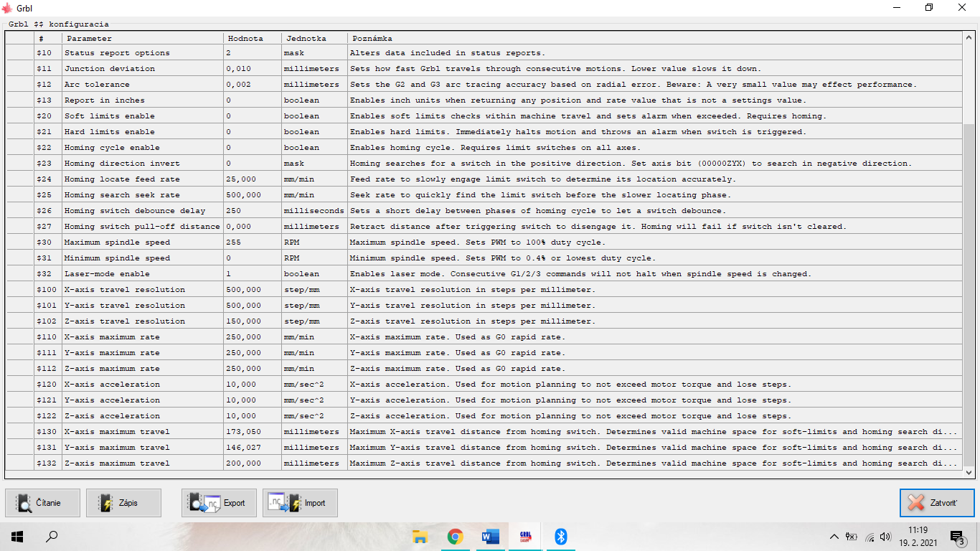The image size is (980, 551).
Task: Expand hidden system tray icons
Action: click(834, 536)
